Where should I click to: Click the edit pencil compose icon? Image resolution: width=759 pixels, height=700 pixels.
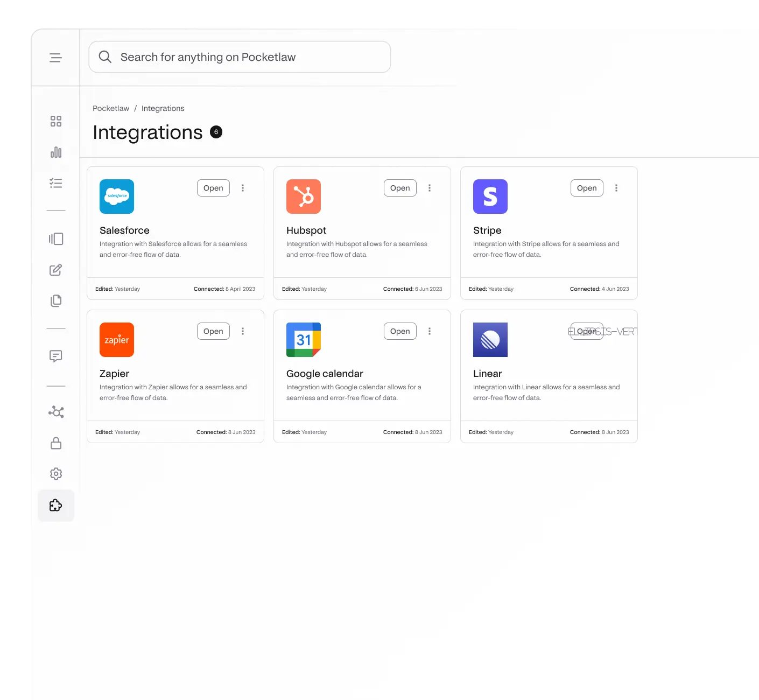56,270
